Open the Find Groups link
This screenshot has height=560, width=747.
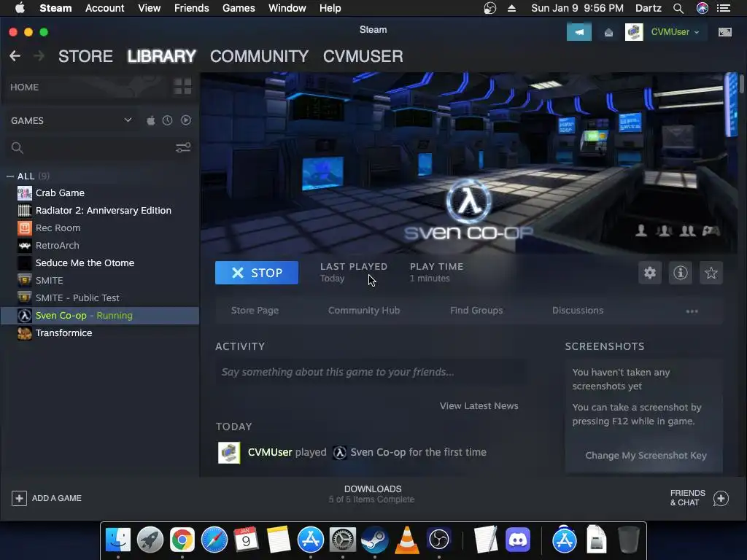pyautogui.click(x=476, y=311)
